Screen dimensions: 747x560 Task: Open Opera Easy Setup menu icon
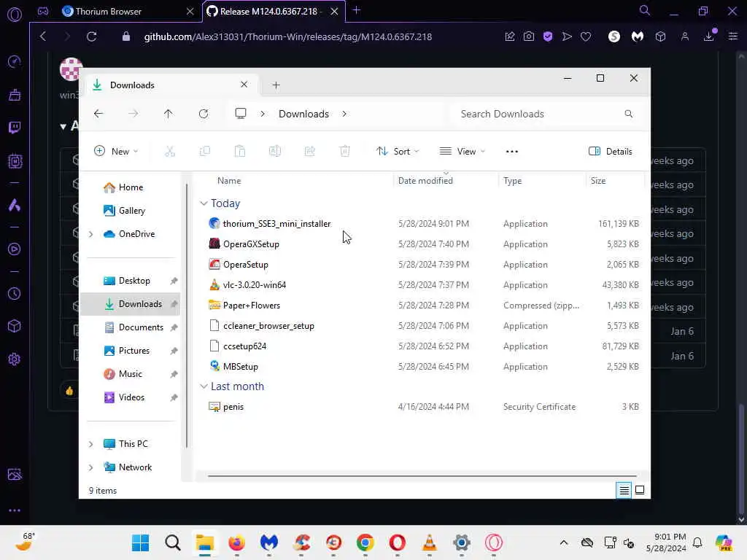click(x=733, y=36)
